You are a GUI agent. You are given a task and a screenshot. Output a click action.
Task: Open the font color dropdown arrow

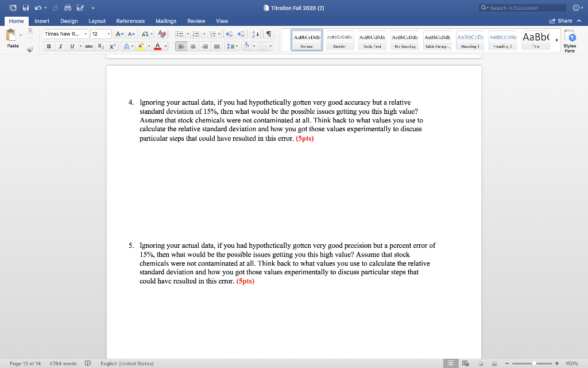166,46
